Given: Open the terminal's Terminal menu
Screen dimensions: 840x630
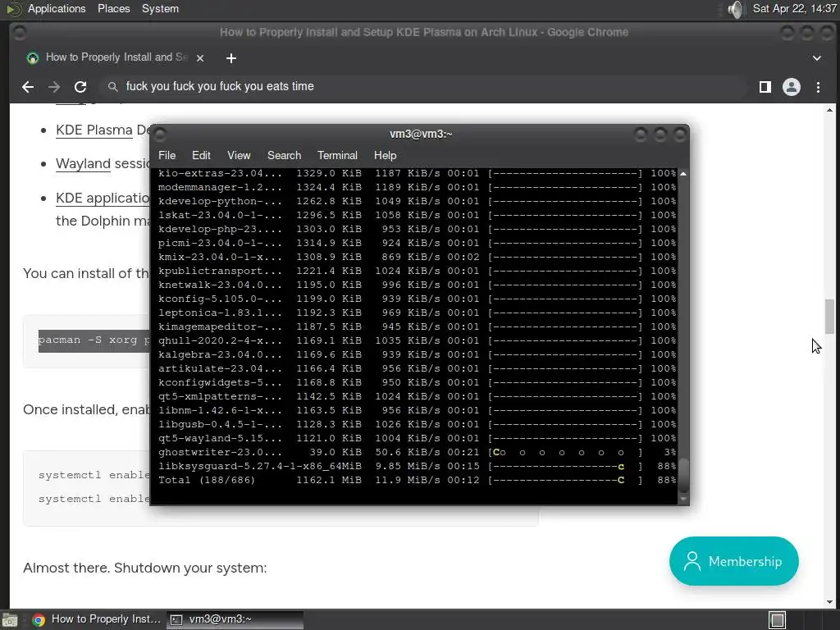Looking at the screenshot, I should click(x=337, y=155).
